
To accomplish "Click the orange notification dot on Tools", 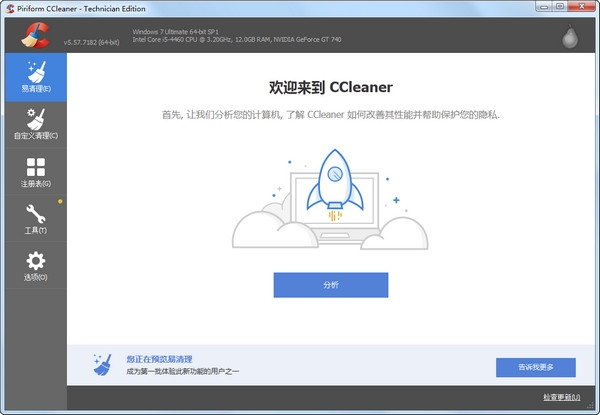I will (x=60, y=201).
